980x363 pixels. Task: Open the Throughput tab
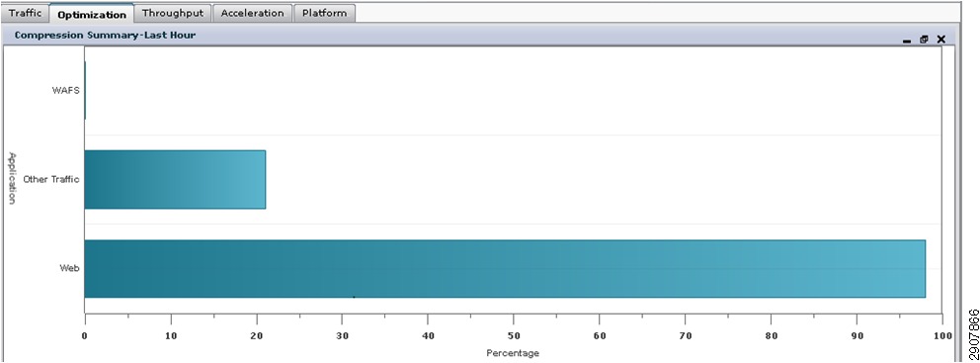click(x=173, y=13)
